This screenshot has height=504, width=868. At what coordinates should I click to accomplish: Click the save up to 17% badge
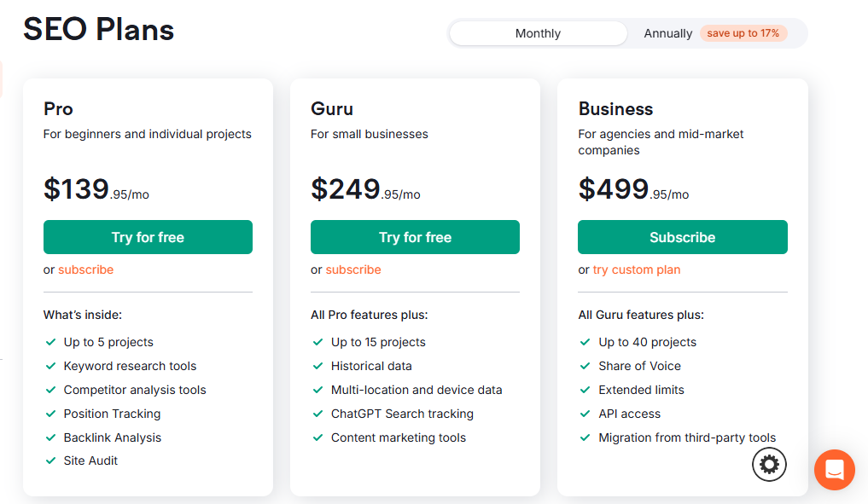pyautogui.click(x=743, y=33)
